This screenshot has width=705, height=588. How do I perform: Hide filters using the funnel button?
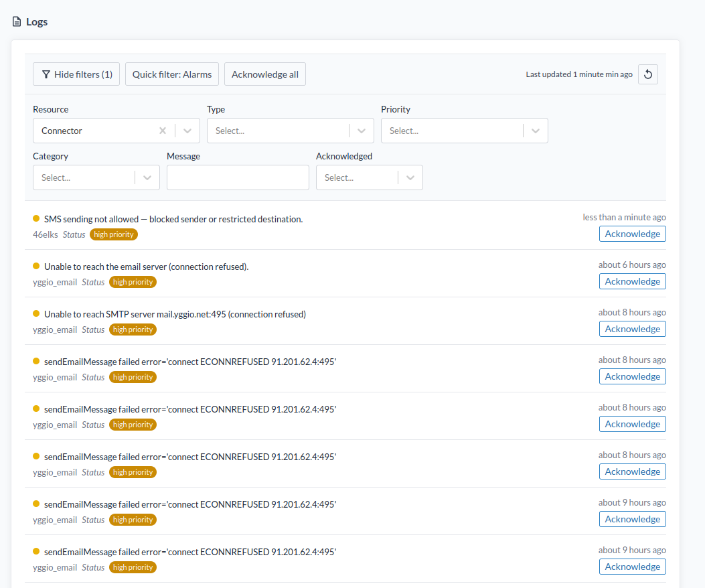(76, 74)
